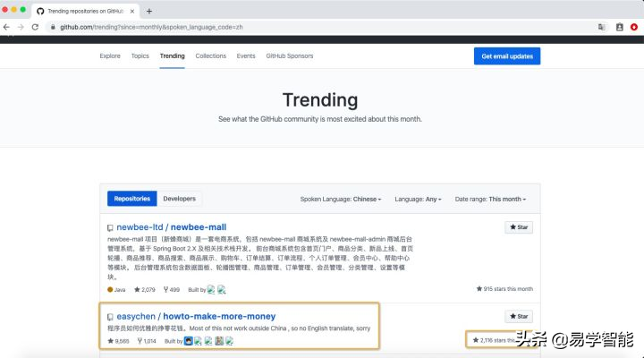Click the Java language label of newbee-mall
This screenshot has height=358, width=644.
coord(116,290)
